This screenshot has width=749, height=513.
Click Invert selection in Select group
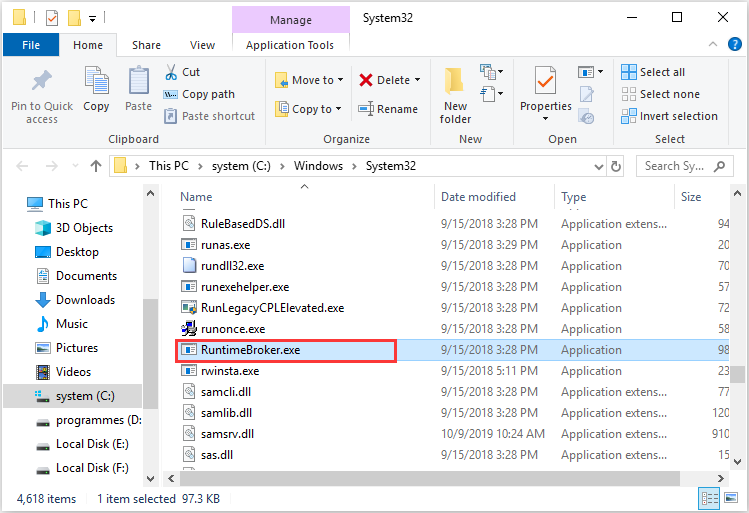click(669, 116)
